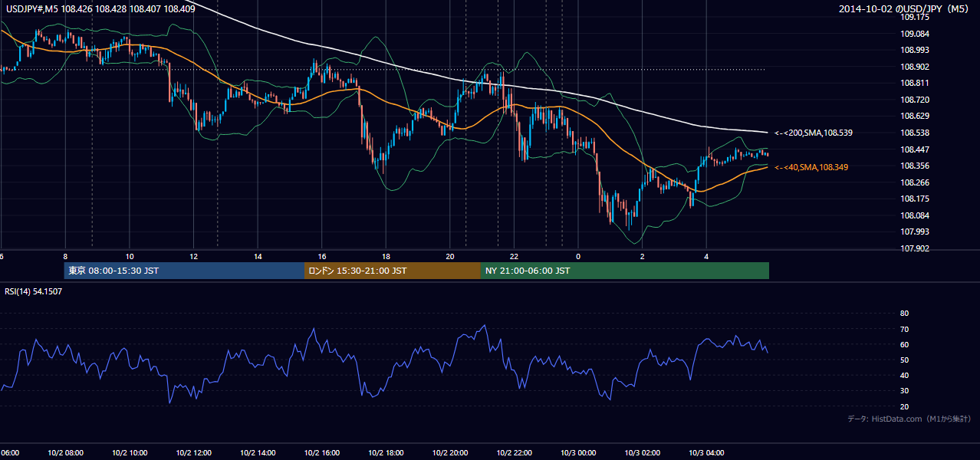Click hour tick 16 under price chart
980x460 pixels.
322,256
